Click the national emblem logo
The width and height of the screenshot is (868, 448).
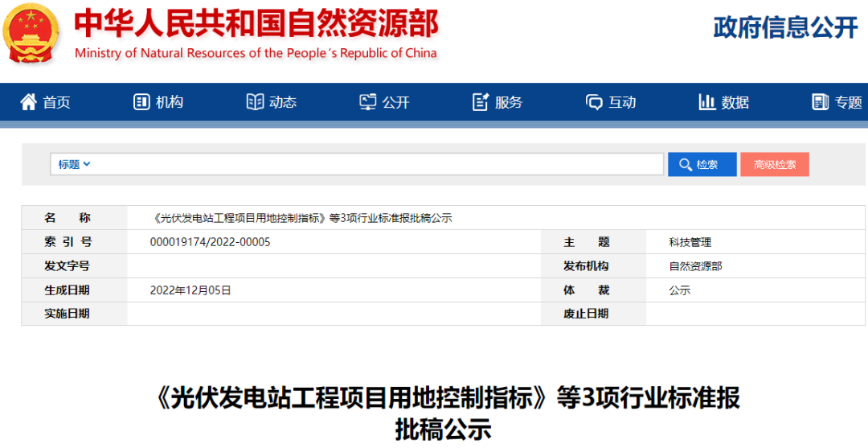pyautogui.click(x=32, y=33)
